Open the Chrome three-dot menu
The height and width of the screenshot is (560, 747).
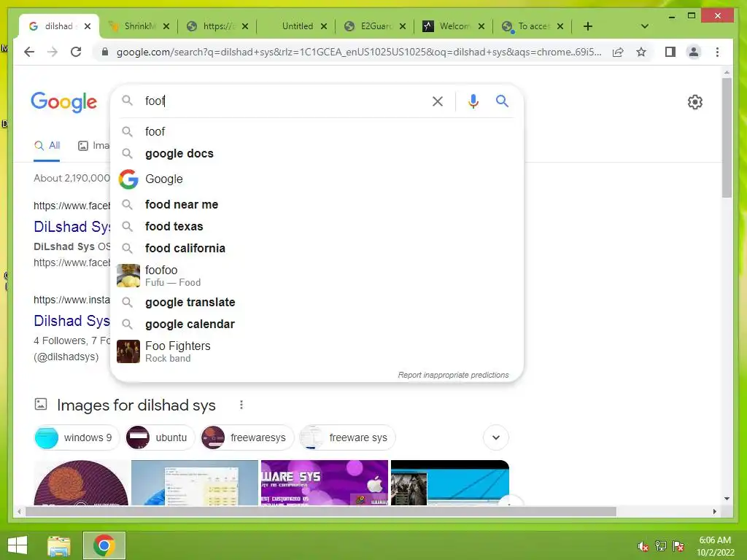tap(717, 52)
